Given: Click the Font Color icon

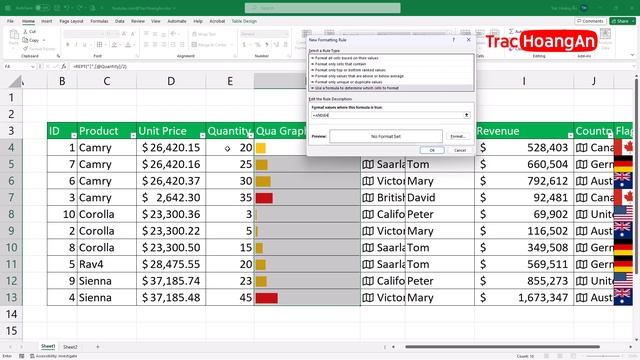Looking at the screenshot, I should (128, 44).
